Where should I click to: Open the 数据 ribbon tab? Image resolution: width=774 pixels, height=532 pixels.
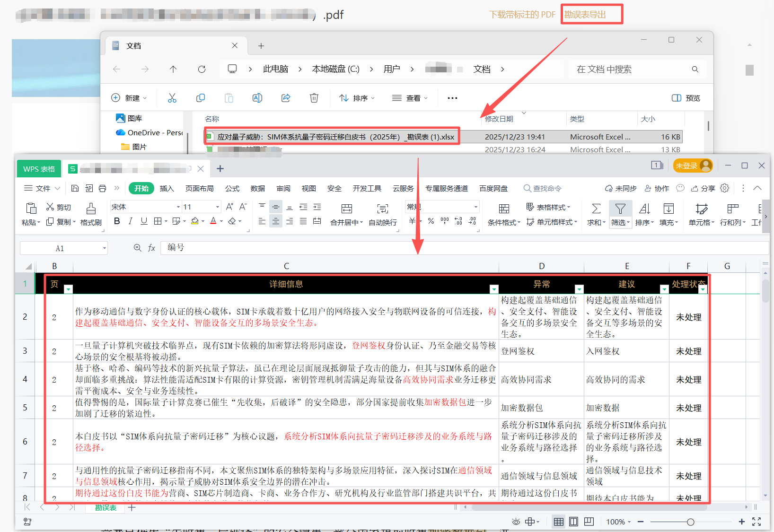(257, 188)
